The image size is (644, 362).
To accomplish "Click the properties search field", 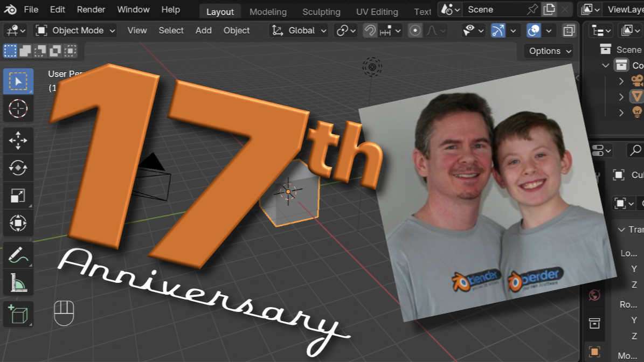I will coord(635,151).
